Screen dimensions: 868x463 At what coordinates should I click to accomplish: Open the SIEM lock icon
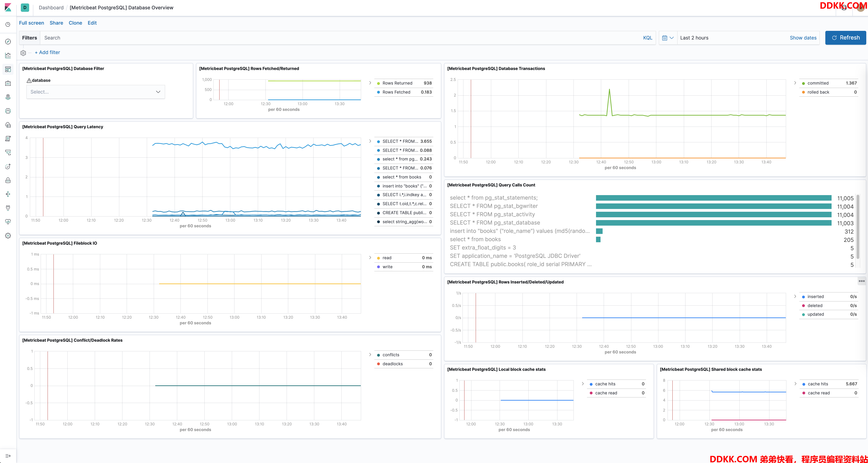8,180
